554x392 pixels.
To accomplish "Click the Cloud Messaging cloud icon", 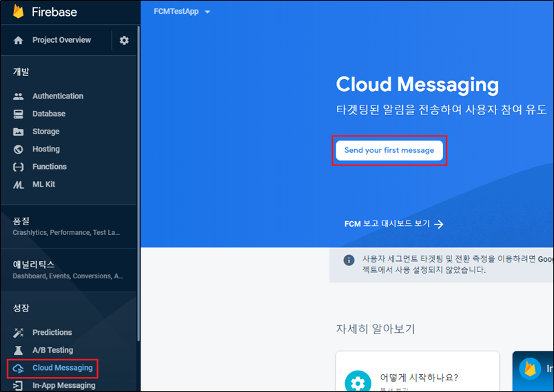I will click(19, 369).
